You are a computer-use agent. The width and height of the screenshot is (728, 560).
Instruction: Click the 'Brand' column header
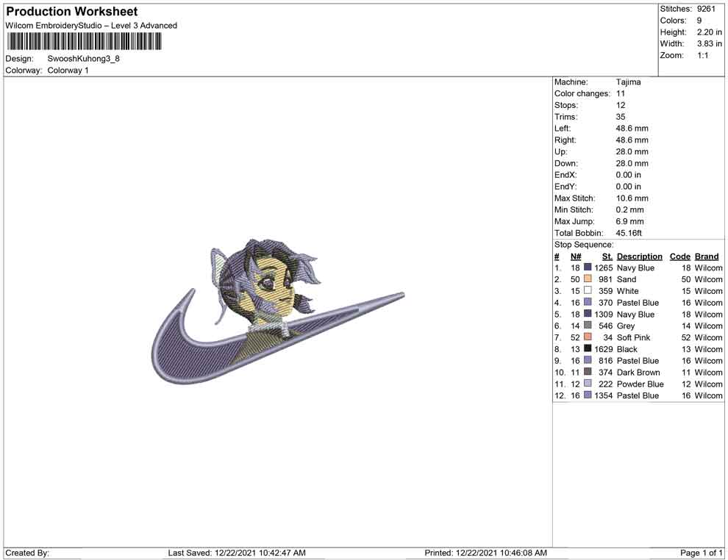coord(707,256)
